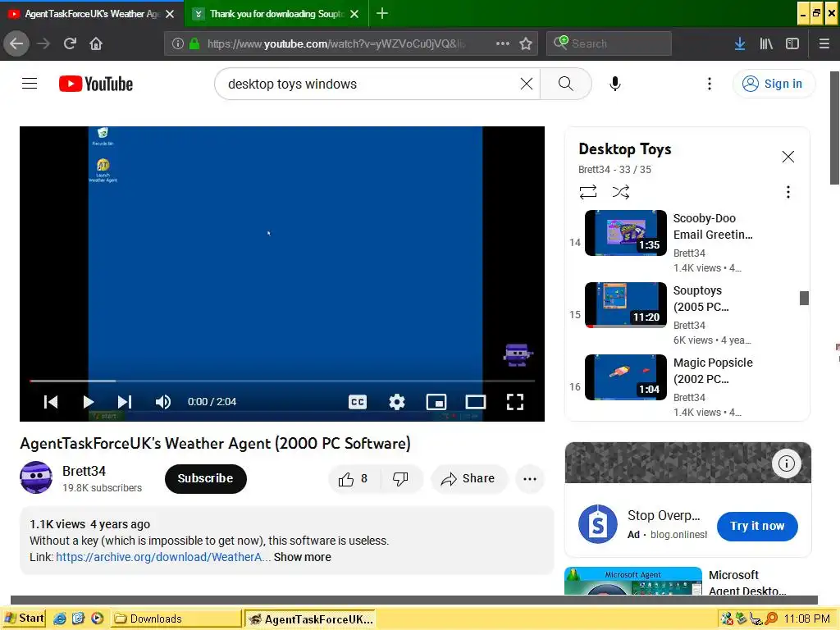This screenshot has height=630, width=840.
Task: Skip to next playlist video
Action: [125, 402]
